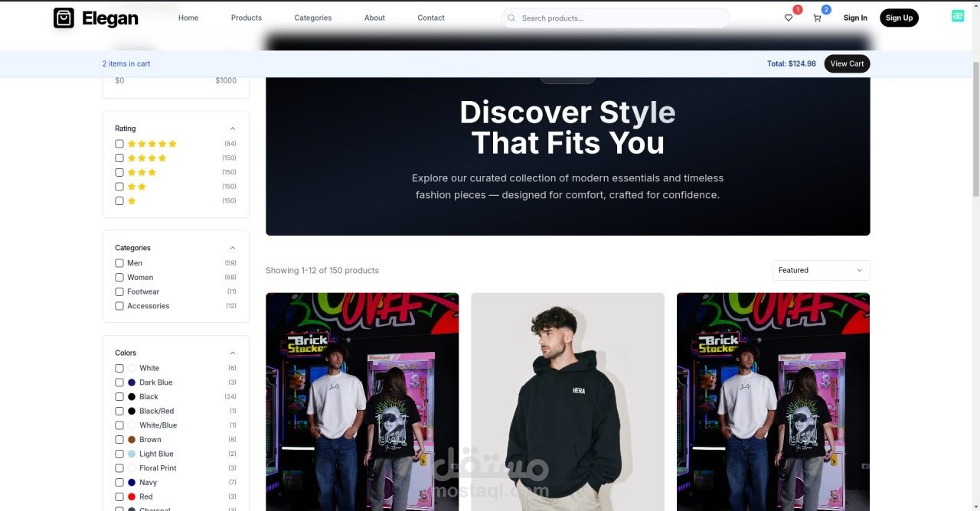Open the Products nav item

(247, 18)
